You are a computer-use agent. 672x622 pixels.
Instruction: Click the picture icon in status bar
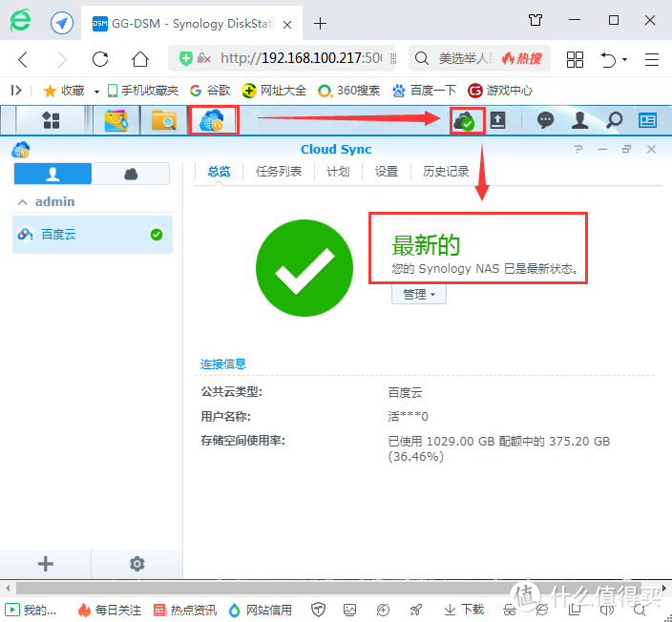[349, 610]
